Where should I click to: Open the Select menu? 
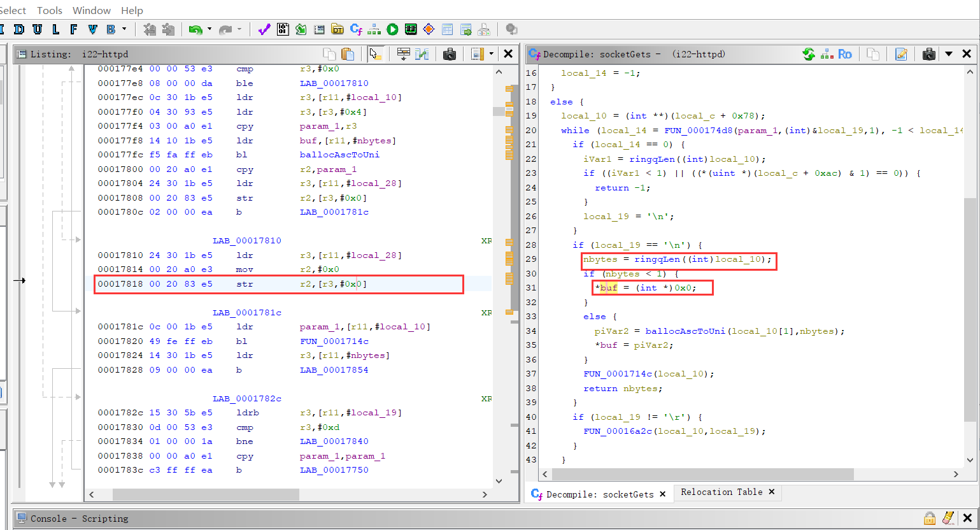(13, 10)
